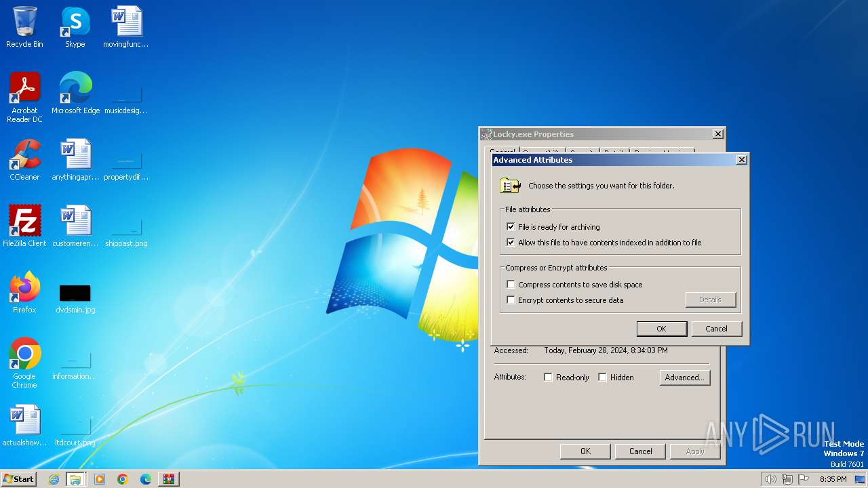Click Chrome icon in the taskbar

pyautogui.click(x=123, y=479)
